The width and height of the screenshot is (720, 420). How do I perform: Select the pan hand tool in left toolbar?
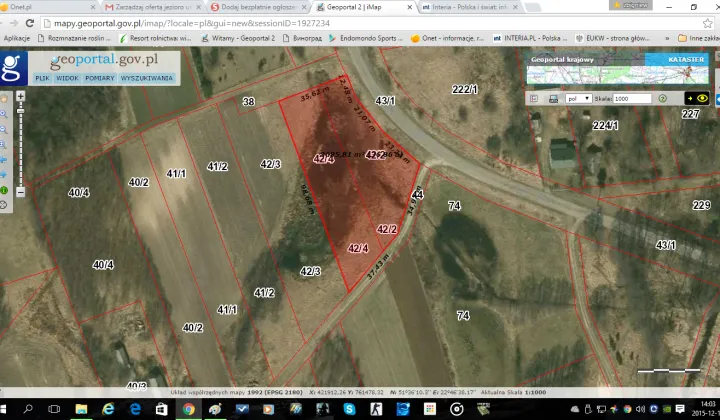tap(4, 99)
